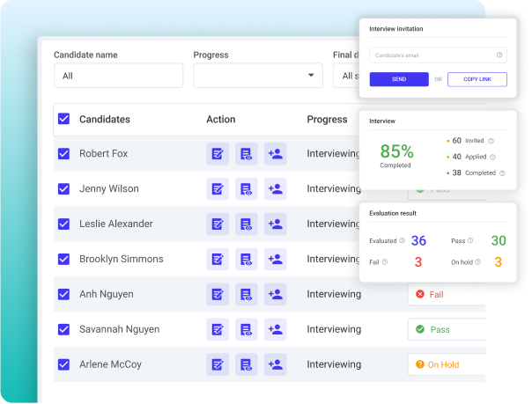Add person icon for Arlene McCoy
The height and width of the screenshot is (404, 532).
click(275, 364)
